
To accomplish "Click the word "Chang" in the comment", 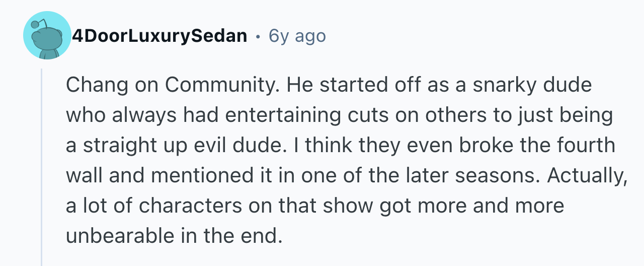I will pyautogui.click(x=95, y=85).
